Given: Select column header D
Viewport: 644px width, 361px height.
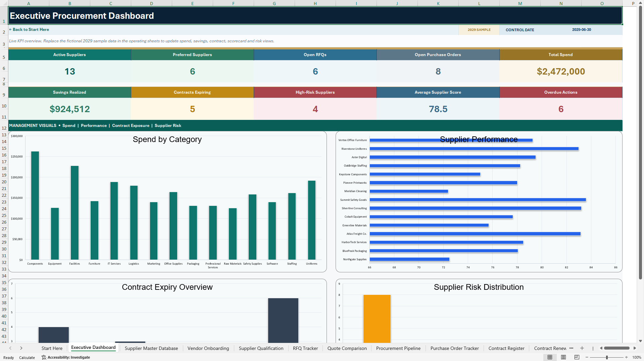Looking at the screenshot, I should point(151,3).
